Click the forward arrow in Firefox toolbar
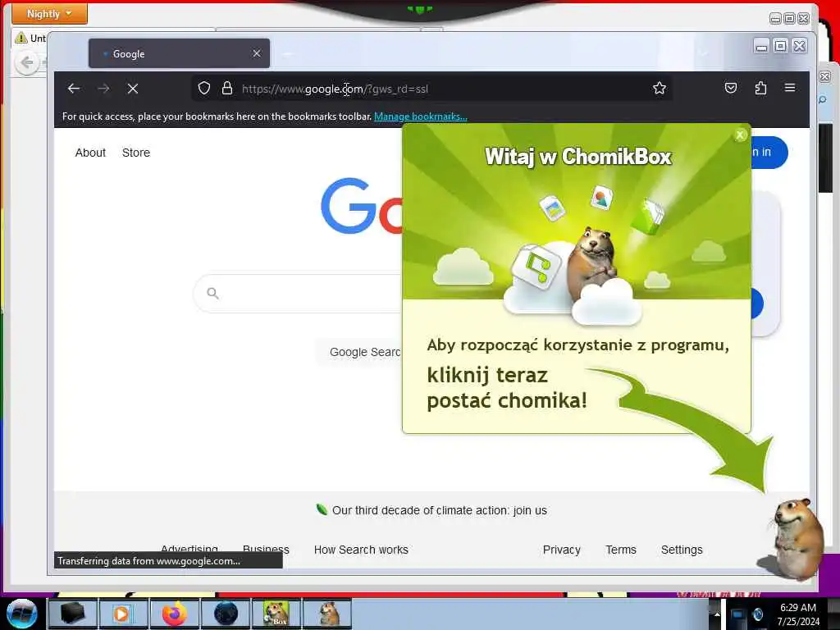Screen dimensions: 840x630 point(103,89)
